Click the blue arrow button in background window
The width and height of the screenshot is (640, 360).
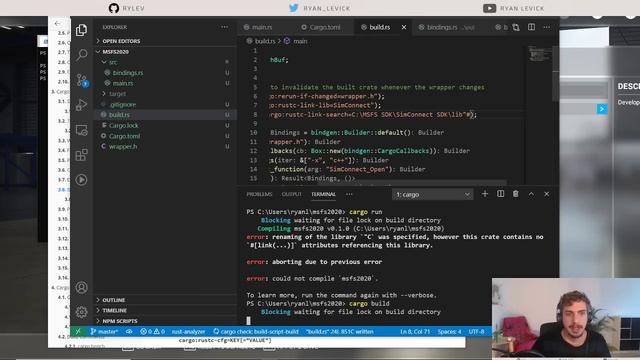tap(602, 109)
